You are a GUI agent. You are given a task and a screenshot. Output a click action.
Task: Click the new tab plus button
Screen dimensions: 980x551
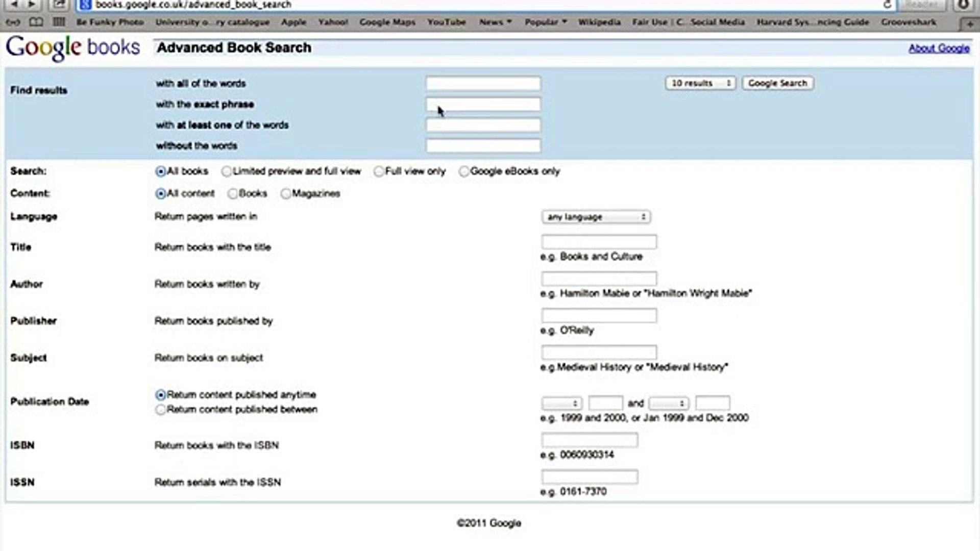coord(969,23)
